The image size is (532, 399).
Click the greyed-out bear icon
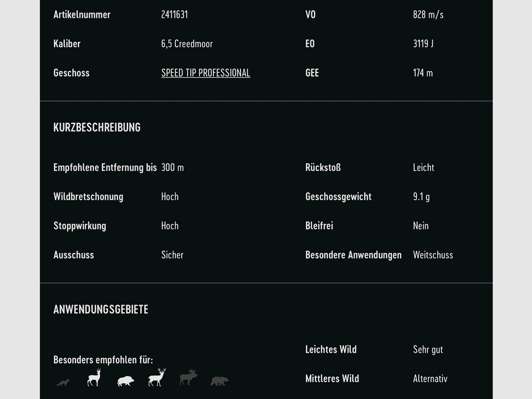click(x=219, y=381)
